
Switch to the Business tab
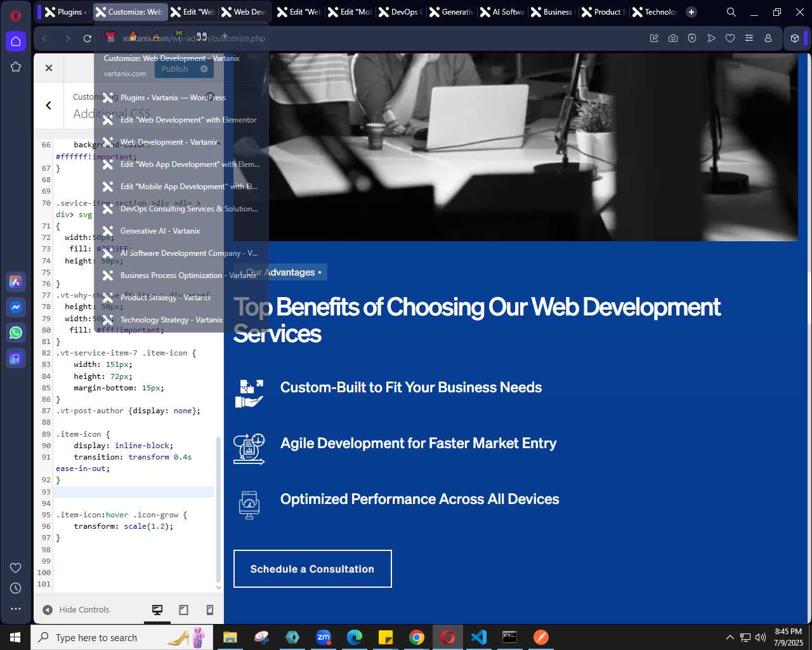click(x=553, y=12)
